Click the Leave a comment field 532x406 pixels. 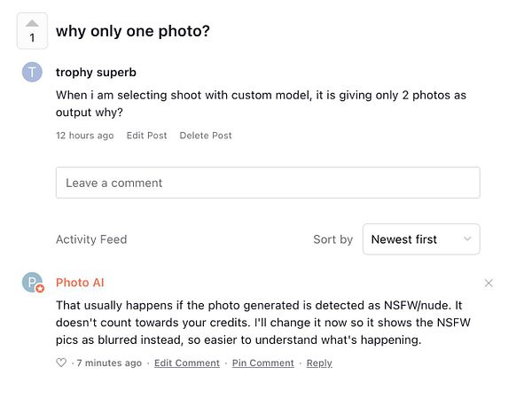pos(268,183)
